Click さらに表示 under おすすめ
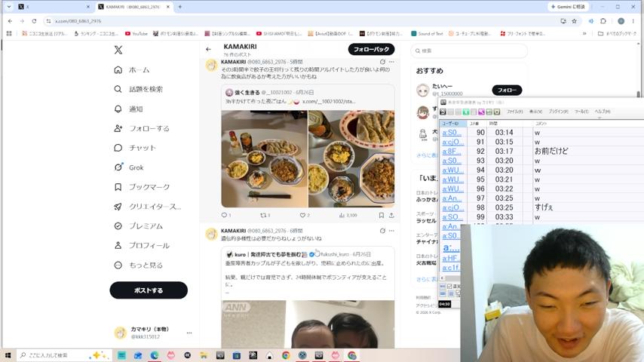This screenshot has width=644, height=362. [x=427, y=155]
